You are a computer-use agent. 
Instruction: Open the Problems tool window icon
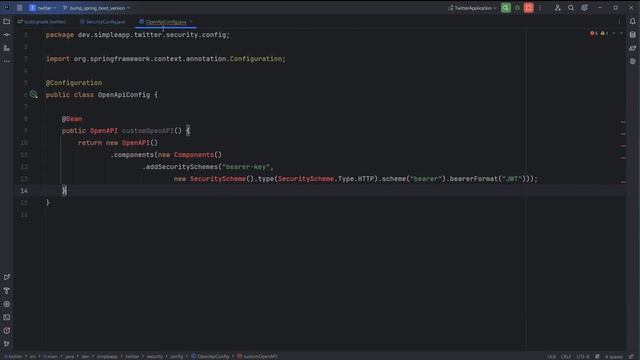point(7,331)
